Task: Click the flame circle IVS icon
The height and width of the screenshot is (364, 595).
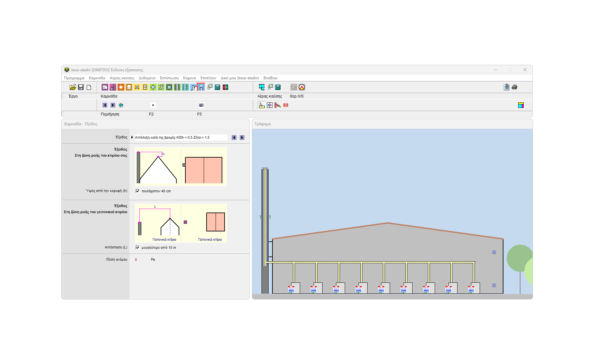Action: point(302,87)
